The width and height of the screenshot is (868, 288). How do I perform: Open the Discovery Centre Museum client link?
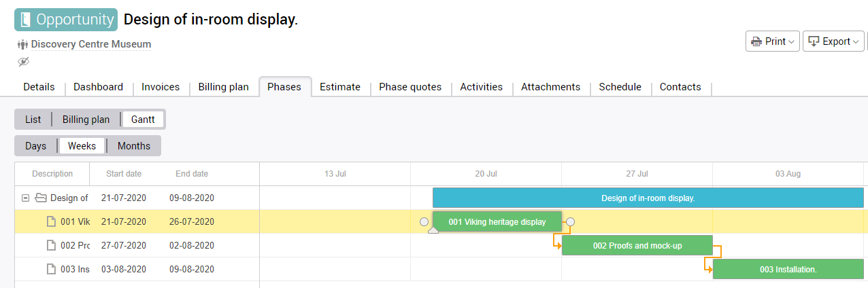pyautogui.click(x=91, y=45)
